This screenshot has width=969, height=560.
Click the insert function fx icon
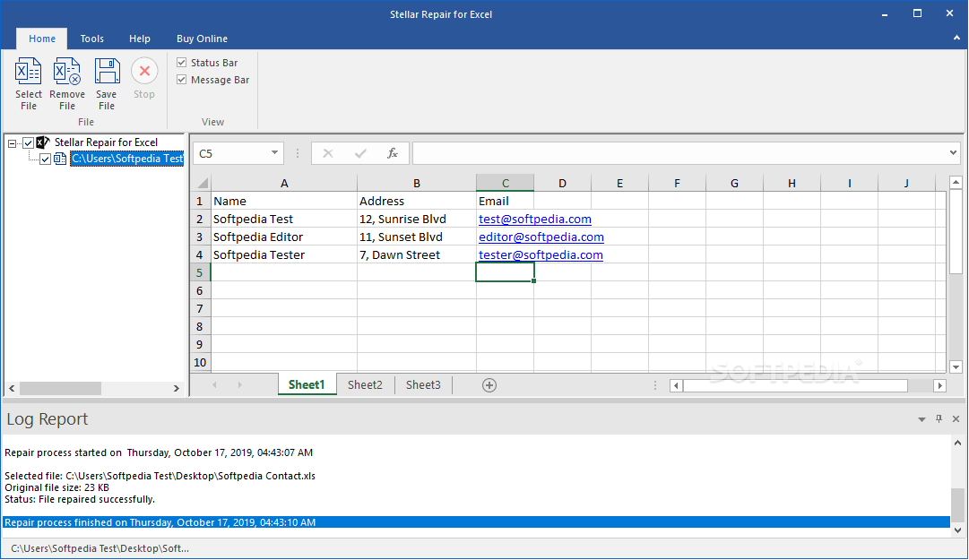(393, 153)
